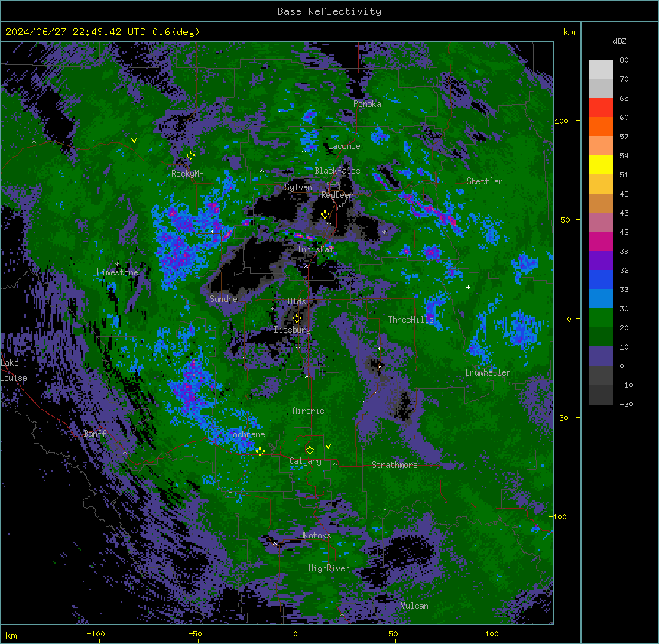The image size is (659, 644).
Task: Click the Banff label
Action: tap(95, 434)
